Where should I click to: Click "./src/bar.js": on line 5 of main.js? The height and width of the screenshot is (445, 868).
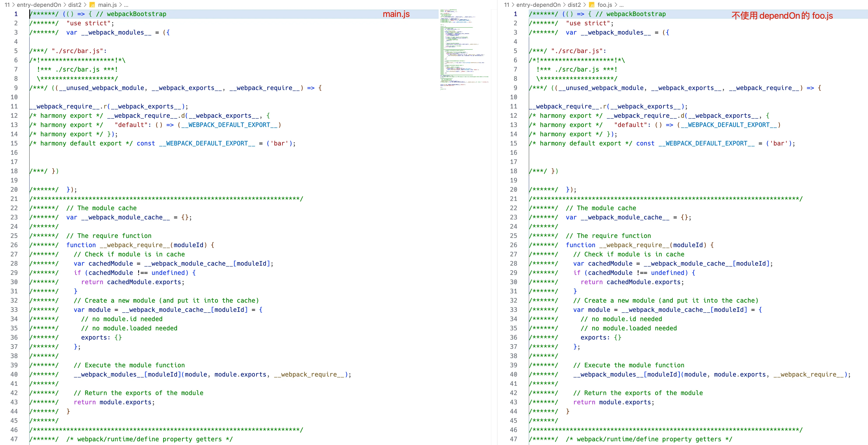(79, 51)
